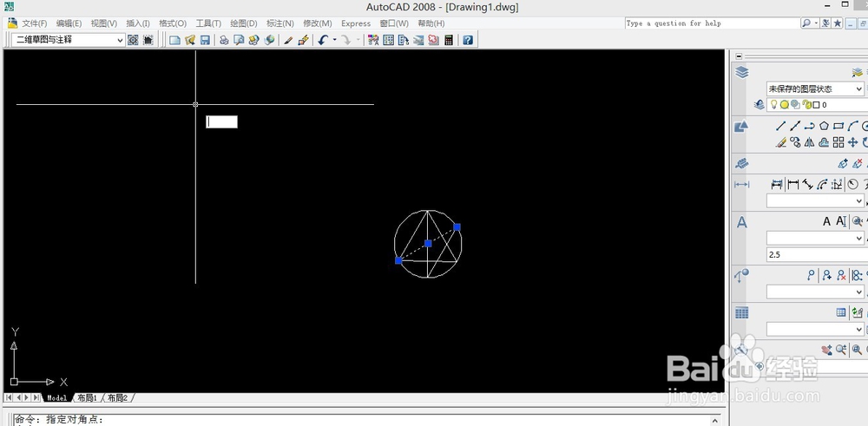Screen dimensions: 868x426
Task: Click the Open file folder icon
Action: tap(190, 40)
